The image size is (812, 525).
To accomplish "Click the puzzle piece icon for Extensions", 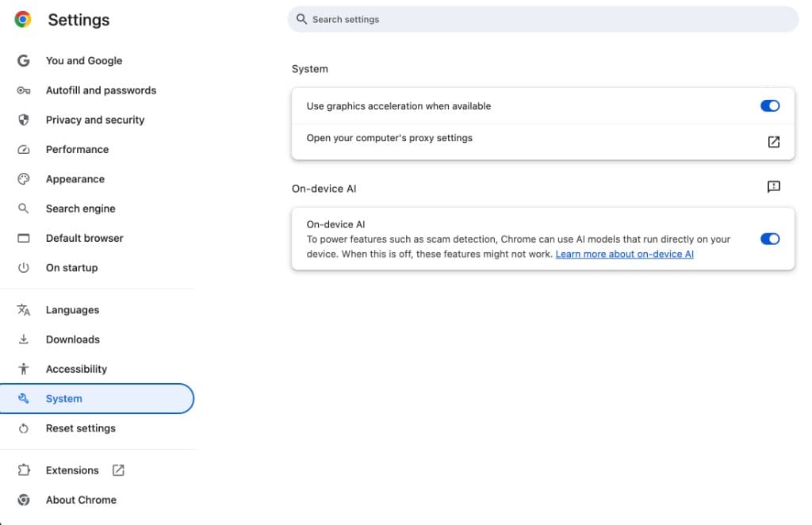I will tap(23, 470).
